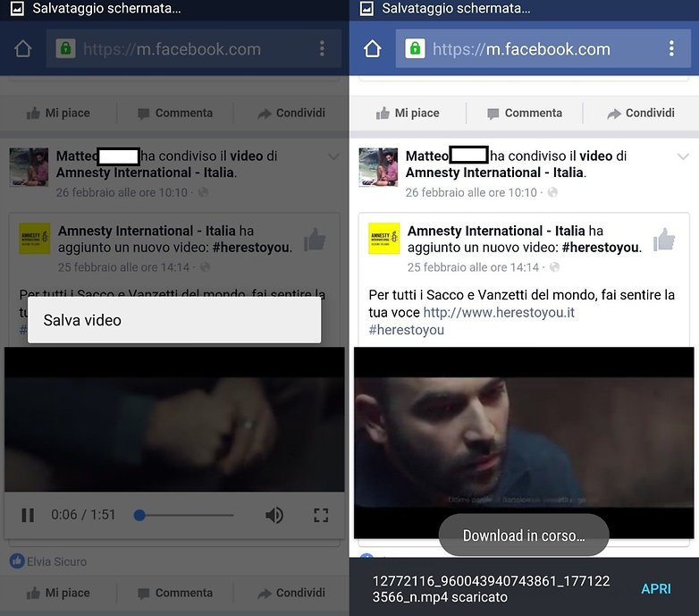699x616 pixels.
Task: Expand post options chevron in right screenshot
Action: pyautogui.click(x=683, y=156)
